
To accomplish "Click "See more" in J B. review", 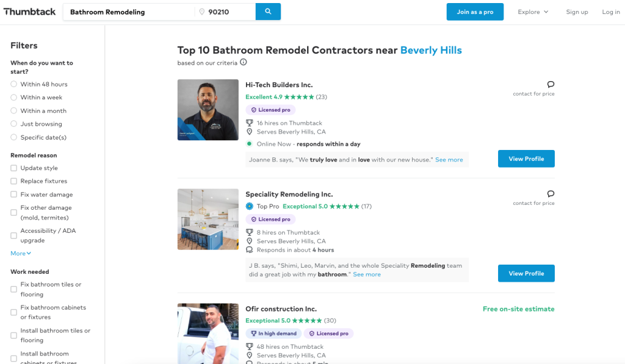I will coord(367,274).
